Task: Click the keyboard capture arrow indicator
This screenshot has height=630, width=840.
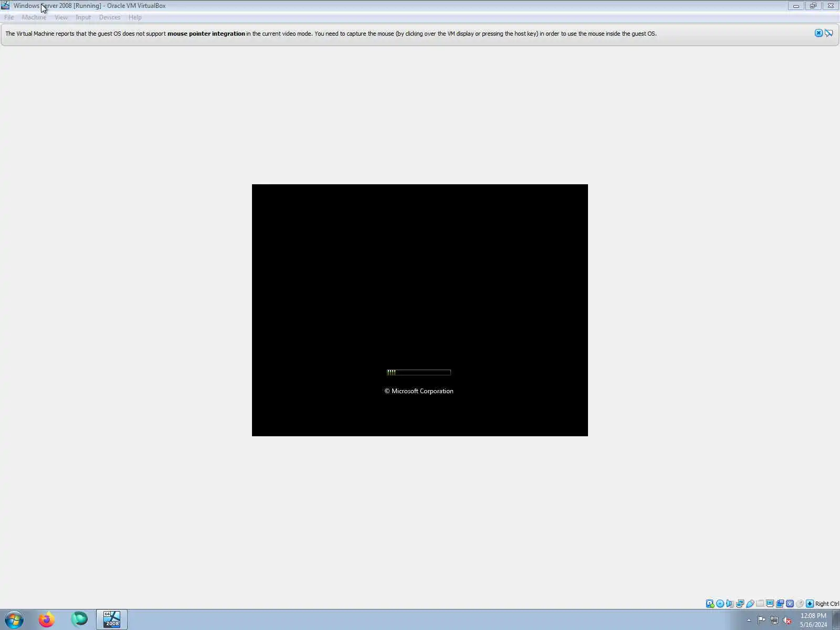Action: pos(810,604)
